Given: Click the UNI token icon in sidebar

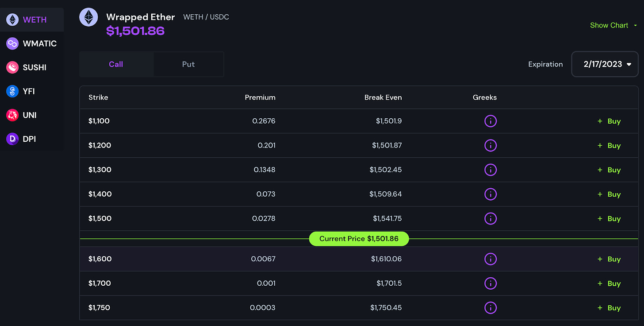Looking at the screenshot, I should pyautogui.click(x=12, y=115).
